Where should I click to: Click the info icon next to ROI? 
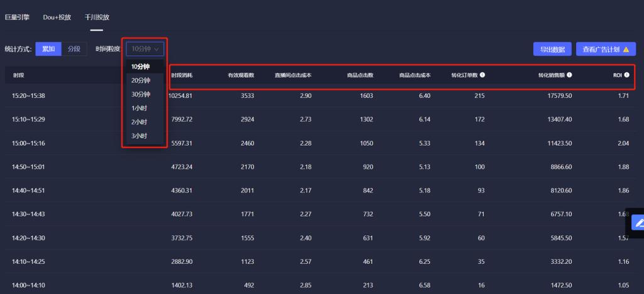[x=627, y=75]
